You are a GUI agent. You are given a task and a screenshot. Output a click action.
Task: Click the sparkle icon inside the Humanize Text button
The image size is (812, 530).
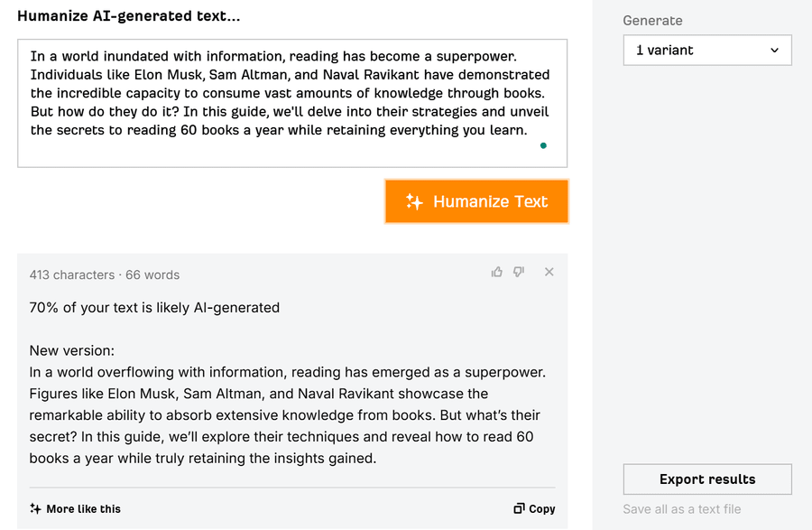[x=414, y=201]
